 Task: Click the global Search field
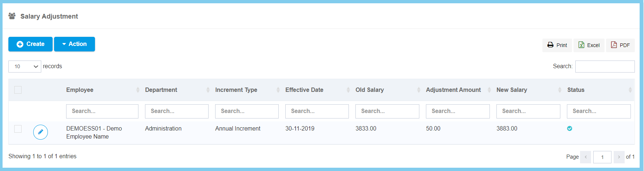pyautogui.click(x=605, y=66)
